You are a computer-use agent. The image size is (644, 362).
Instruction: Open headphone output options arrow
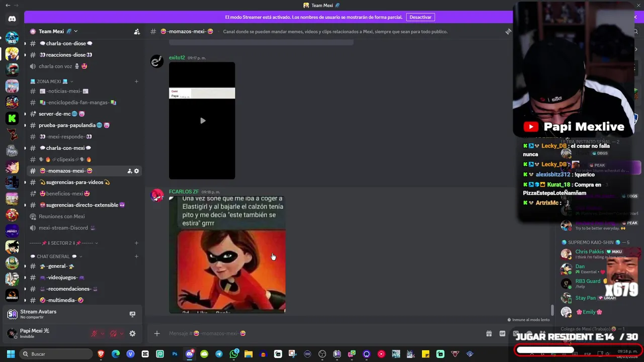point(122,333)
